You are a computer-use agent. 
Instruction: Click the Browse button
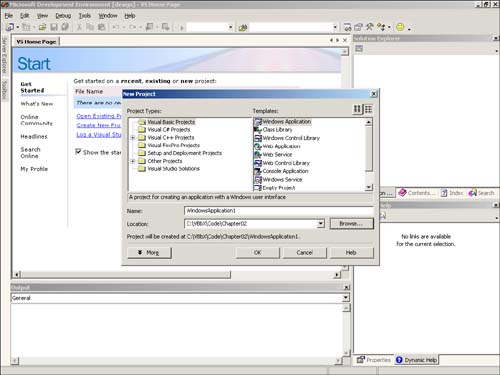[x=351, y=224]
